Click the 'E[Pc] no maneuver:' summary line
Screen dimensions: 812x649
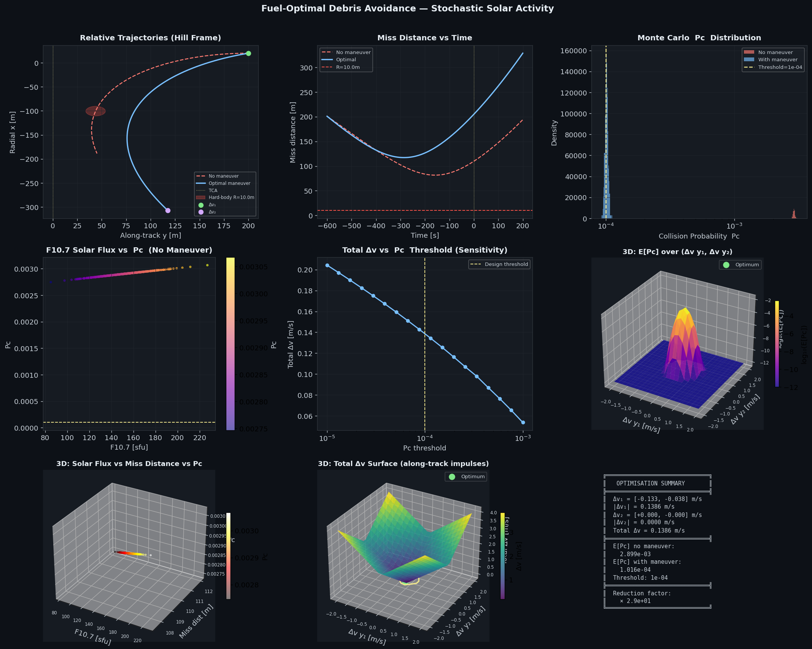tap(644, 546)
